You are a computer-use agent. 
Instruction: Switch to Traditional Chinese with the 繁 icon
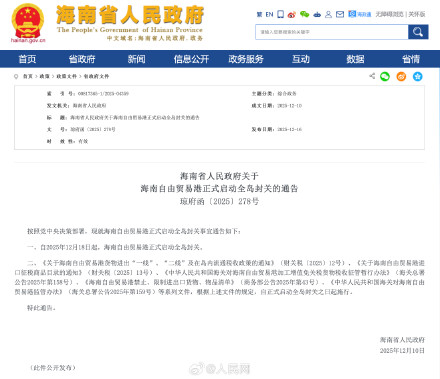[259, 14]
